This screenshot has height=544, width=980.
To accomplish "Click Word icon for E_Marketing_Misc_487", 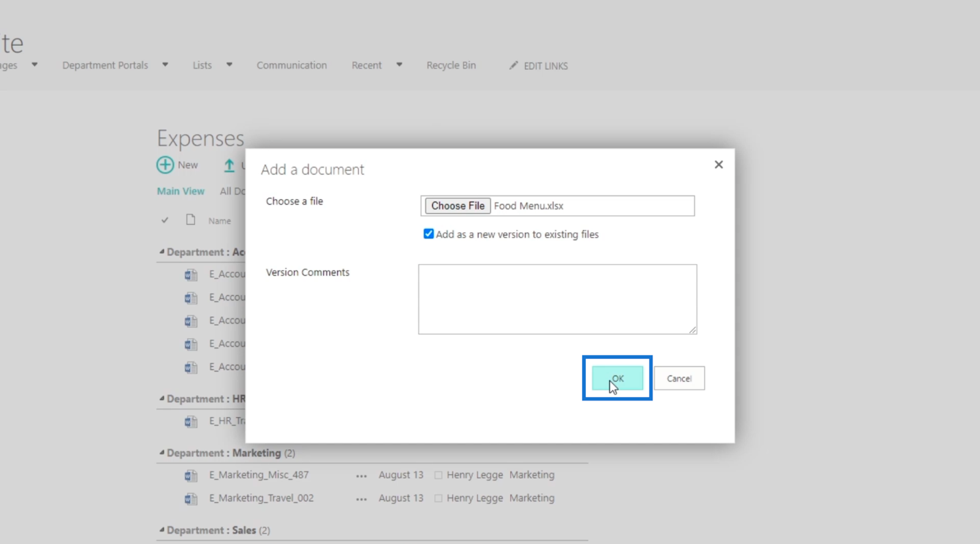I will [191, 475].
